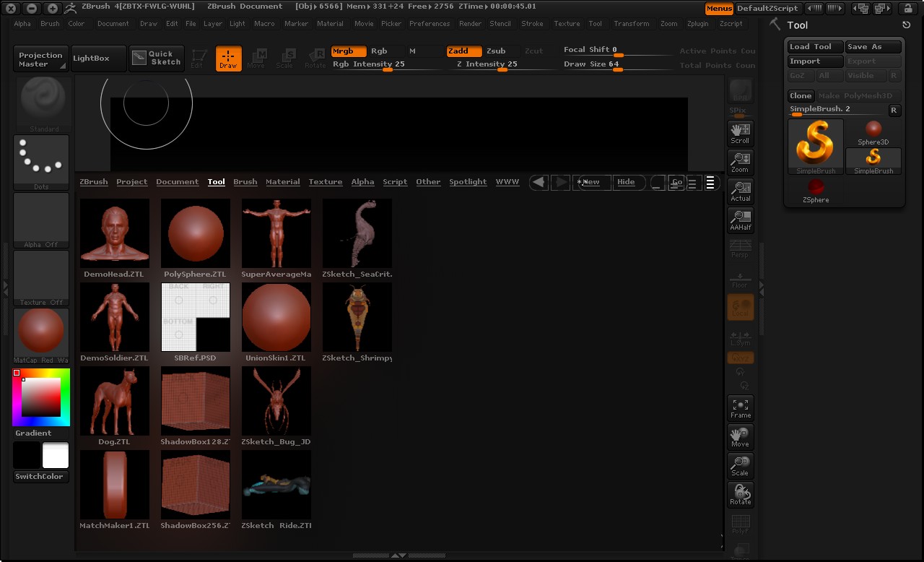Image resolution: width=924 pixels, height=562 pixels.
Task: Pick the small SimpleBrush tool thumbnail
Action: [873, 161]
